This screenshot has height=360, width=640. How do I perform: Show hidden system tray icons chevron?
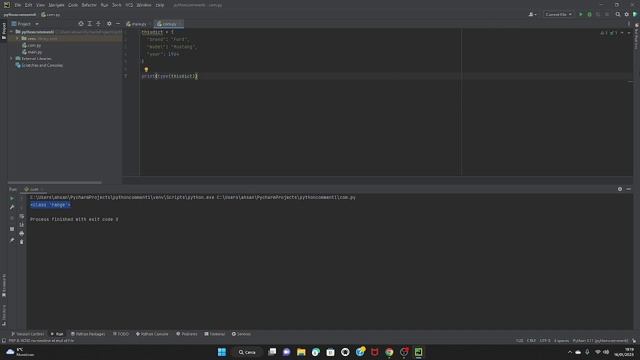pos(570,352)
